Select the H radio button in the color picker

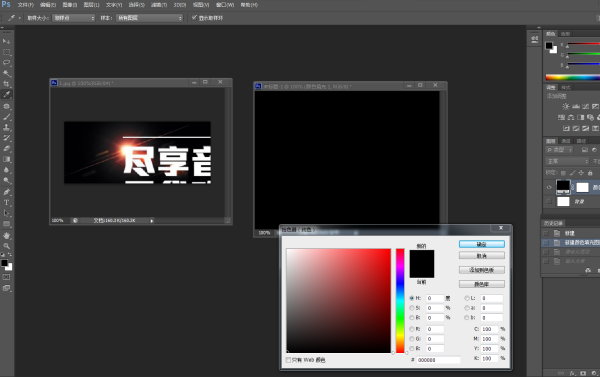click(x=412, y=298)
